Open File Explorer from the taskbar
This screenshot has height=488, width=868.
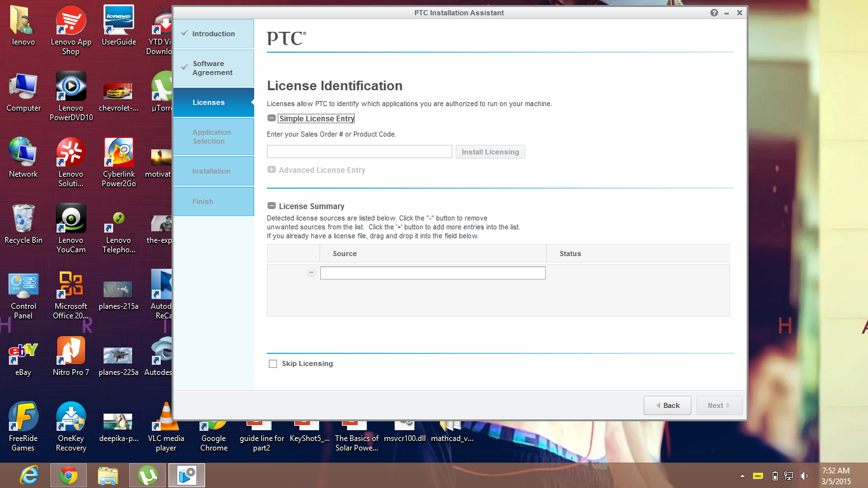click(x=108, y=475)
